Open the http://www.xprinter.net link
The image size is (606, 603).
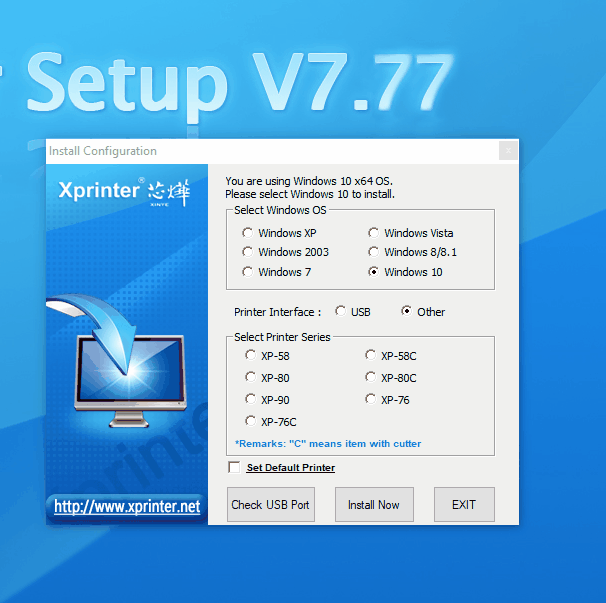click(127, 506)
